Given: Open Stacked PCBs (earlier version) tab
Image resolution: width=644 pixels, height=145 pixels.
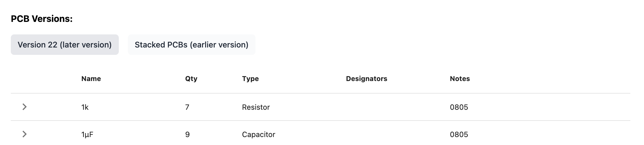Looking at the screenshot, I should point(192,45).
